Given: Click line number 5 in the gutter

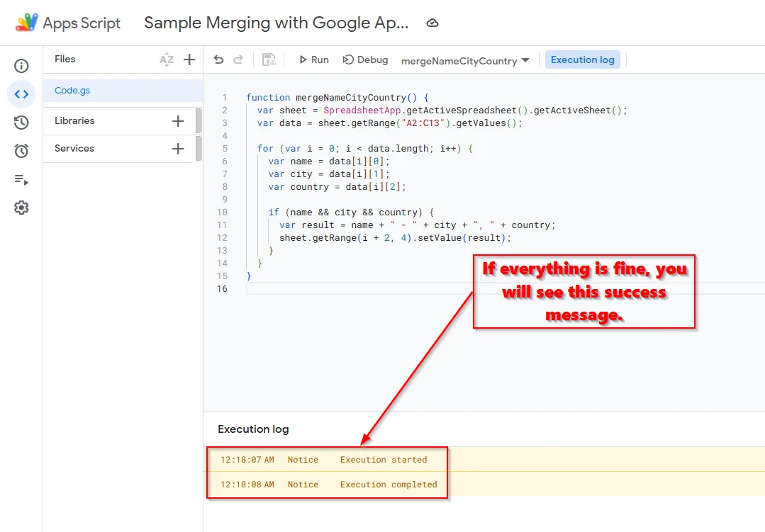Looking at the screenshot, I should coord(225,148).
